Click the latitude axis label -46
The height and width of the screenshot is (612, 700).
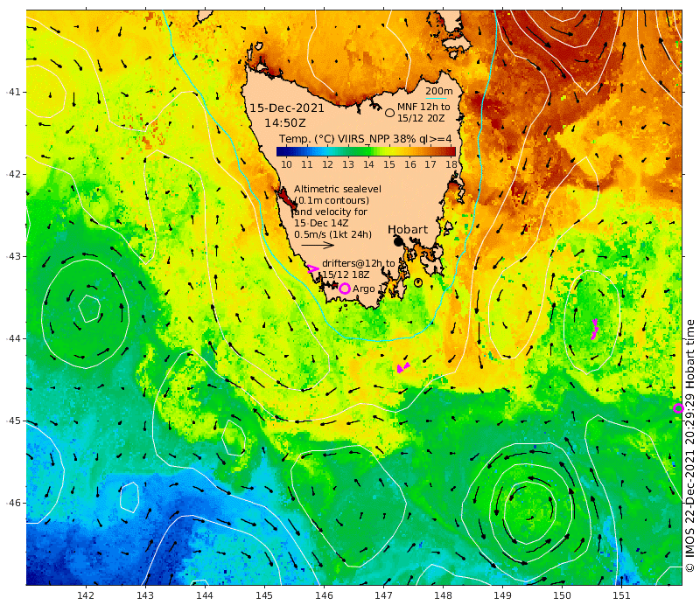click(14, 503)
